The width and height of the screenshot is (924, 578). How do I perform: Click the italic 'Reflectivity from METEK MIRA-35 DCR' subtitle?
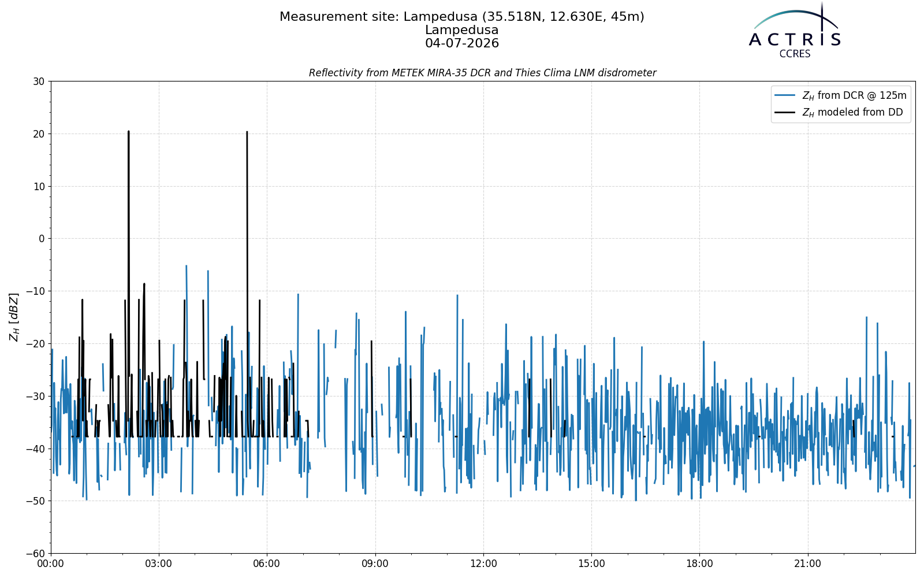[x=482, y=73]
